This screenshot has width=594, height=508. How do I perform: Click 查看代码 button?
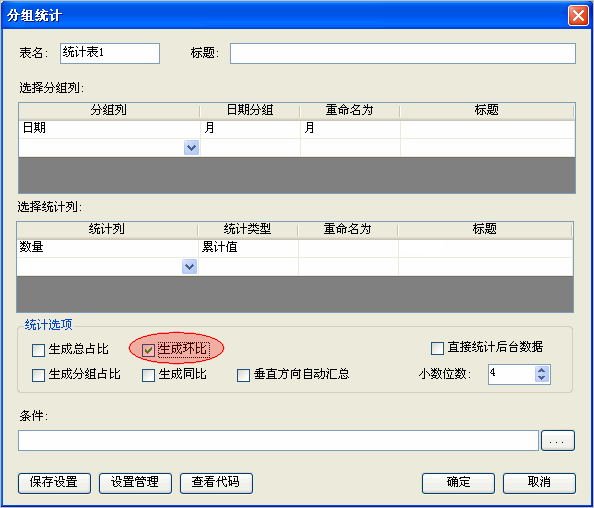click(x=216, y=483)
